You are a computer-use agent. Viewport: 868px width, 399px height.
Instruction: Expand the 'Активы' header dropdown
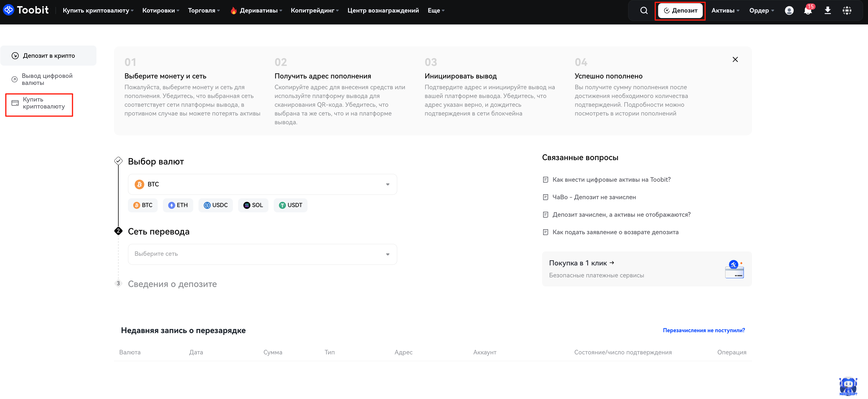[x=725, y=10]
